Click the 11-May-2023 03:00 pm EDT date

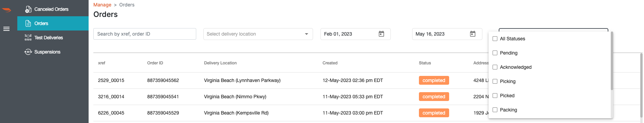tap(353, 113)
